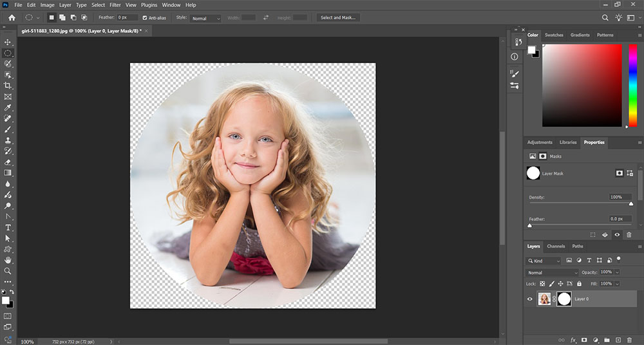Hide Layer 0 with eye icon
This screenshot has height=345, width=644.
pos(531,299)
